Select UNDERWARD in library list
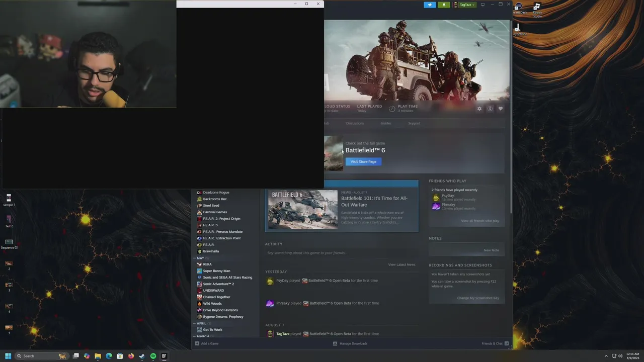 (x=213, y=290)
